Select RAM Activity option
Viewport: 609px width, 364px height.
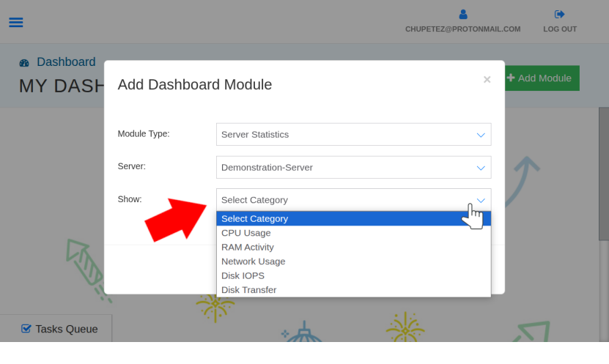coord(248,247)
